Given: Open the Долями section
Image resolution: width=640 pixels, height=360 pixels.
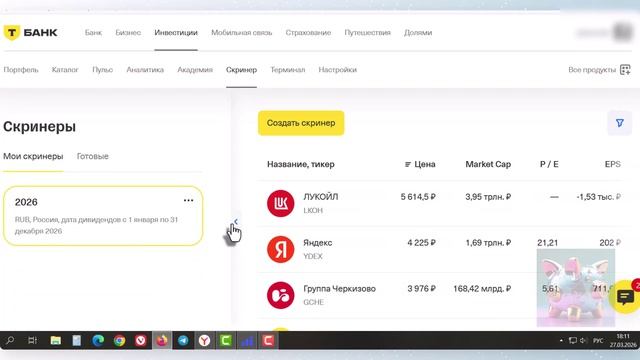Looking at the screenshot, I should pos(418,33).
